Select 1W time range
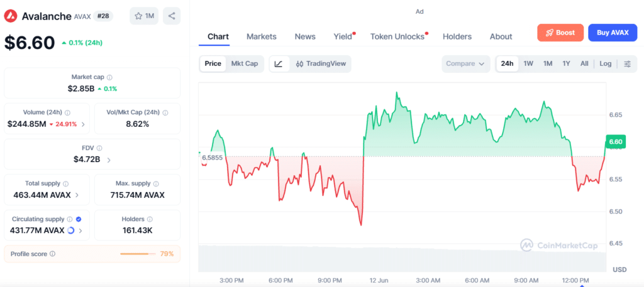The height and width of the screenshot is (287, 644). click(528, 63)
